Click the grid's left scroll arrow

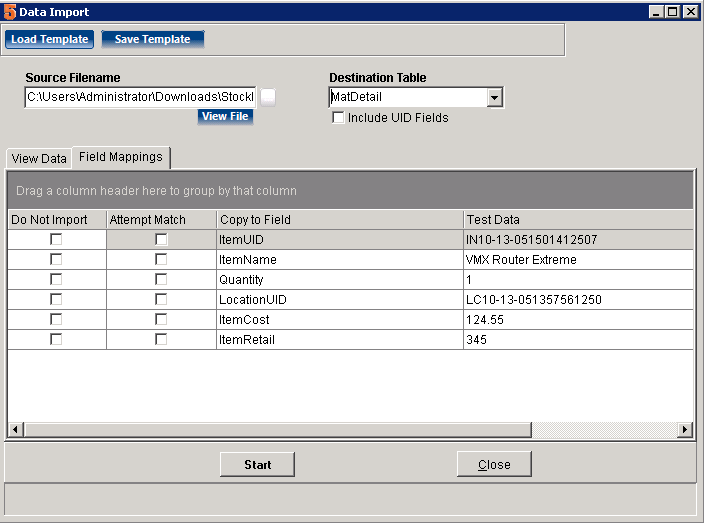pos(16,430)
